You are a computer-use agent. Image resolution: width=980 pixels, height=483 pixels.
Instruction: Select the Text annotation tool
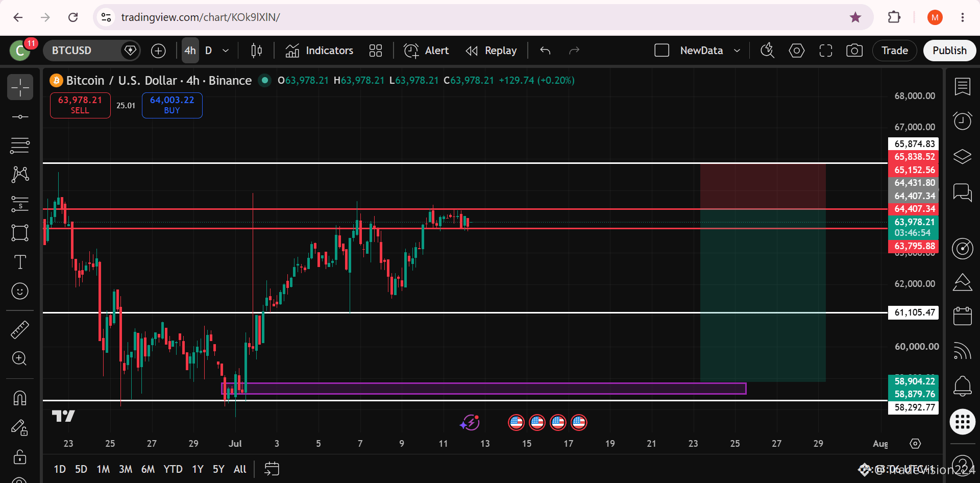(x=20, y=262)
